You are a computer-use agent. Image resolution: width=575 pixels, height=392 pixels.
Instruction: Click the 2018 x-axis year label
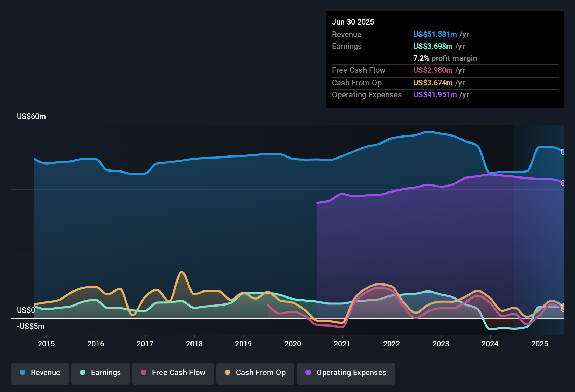coord(194,344)
